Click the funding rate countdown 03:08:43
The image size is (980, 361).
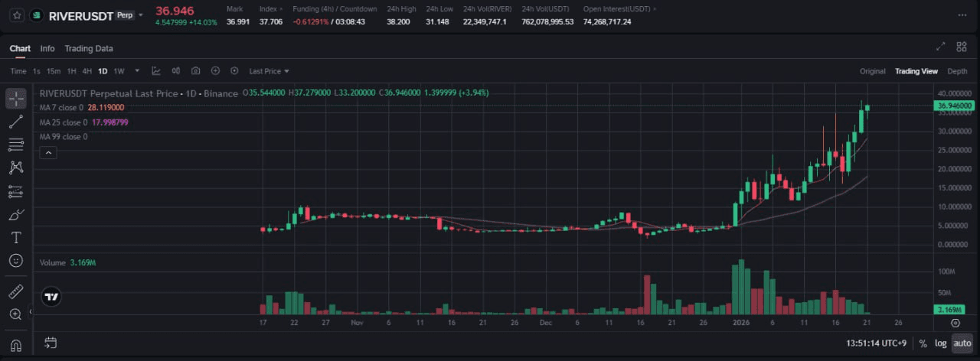click(x=350, y=21)
